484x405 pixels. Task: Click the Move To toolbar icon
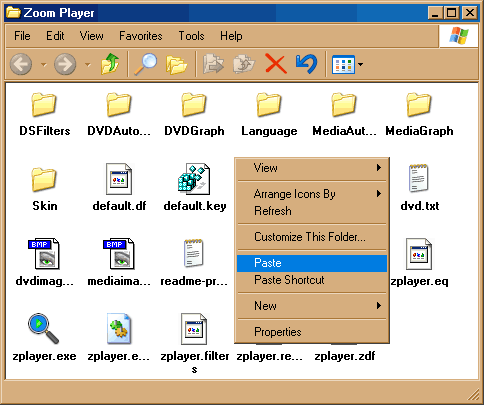tap(213, 64)
